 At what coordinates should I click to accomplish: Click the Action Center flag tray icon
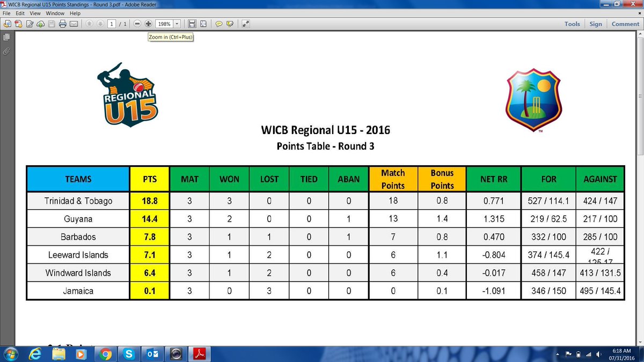point(568,354)
